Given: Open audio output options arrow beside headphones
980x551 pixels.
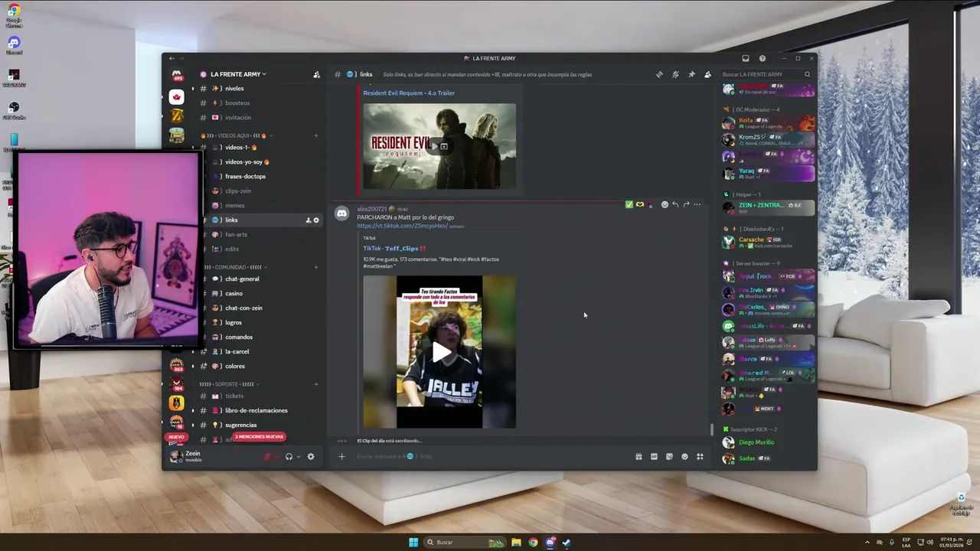Looking at the screenshot, I should 298,457.
